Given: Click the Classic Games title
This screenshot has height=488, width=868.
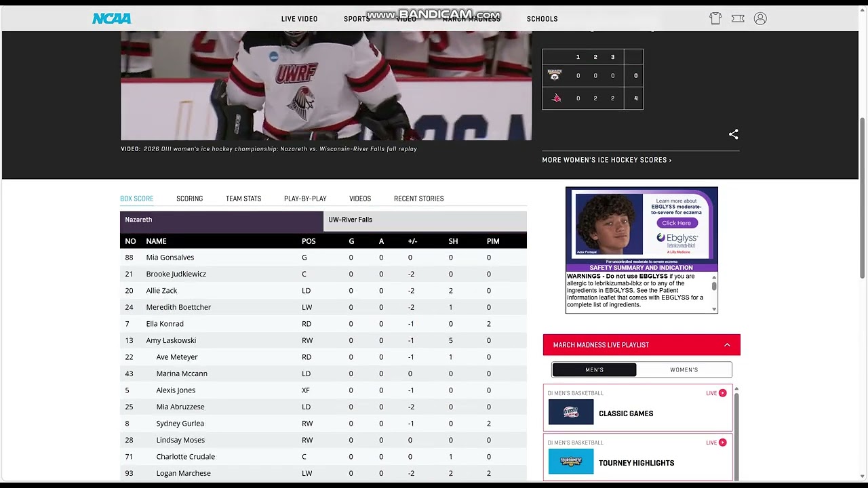Looking at the screenshot, I should point(626,413).
